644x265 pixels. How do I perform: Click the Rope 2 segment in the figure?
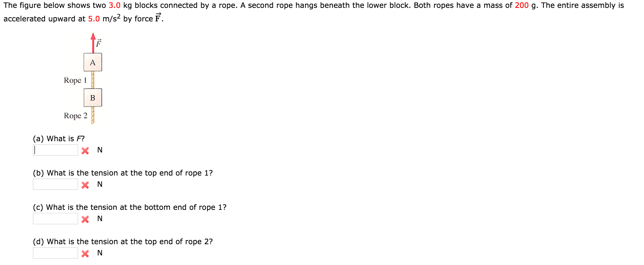pos(93,115)
